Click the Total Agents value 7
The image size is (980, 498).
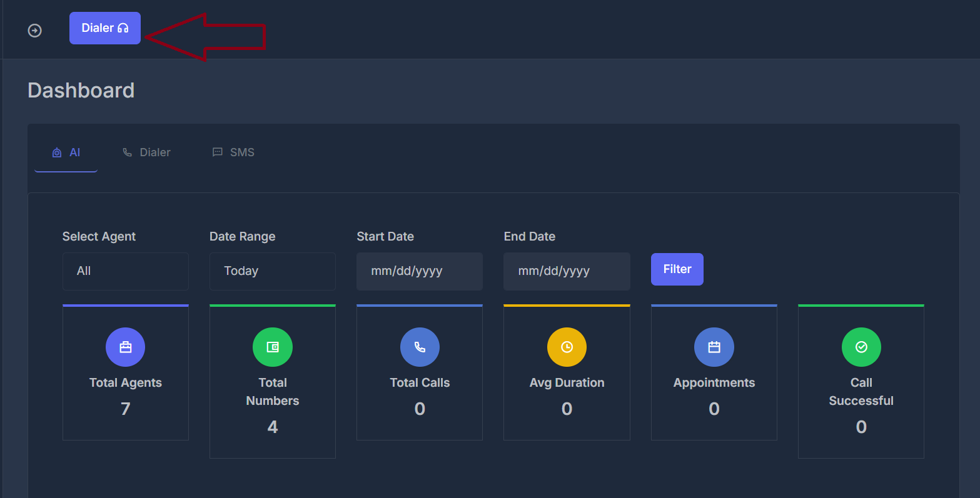126,409
